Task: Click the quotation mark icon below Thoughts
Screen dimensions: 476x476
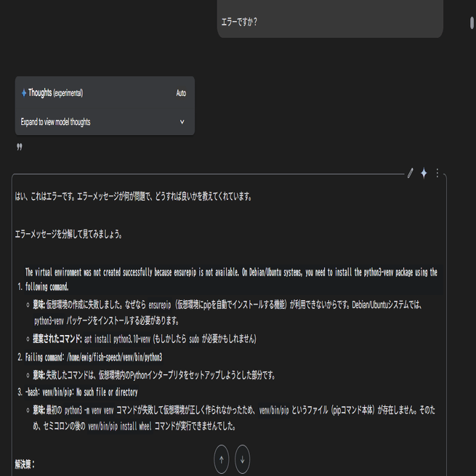Action: point(20,148)
